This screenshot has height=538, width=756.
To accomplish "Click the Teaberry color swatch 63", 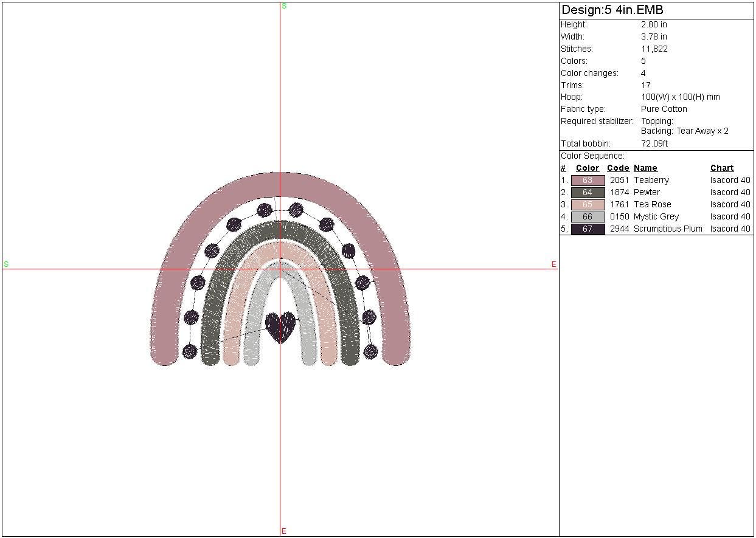I will coord(588,181).
